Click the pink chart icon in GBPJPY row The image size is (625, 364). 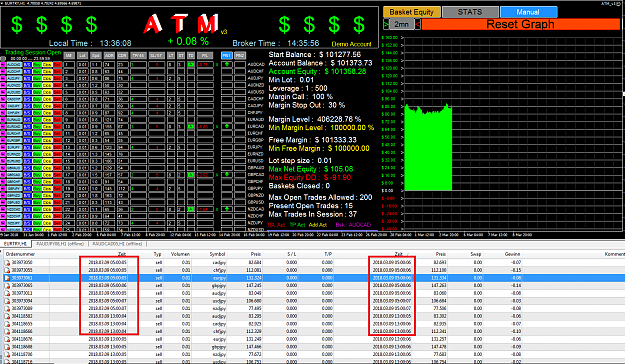click(2, 189)
